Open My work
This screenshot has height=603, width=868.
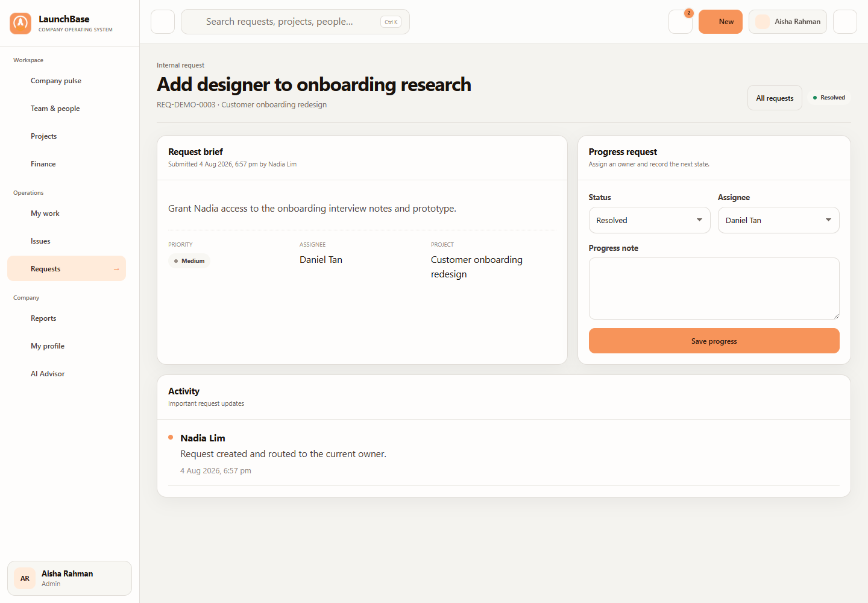click(66, 213)
